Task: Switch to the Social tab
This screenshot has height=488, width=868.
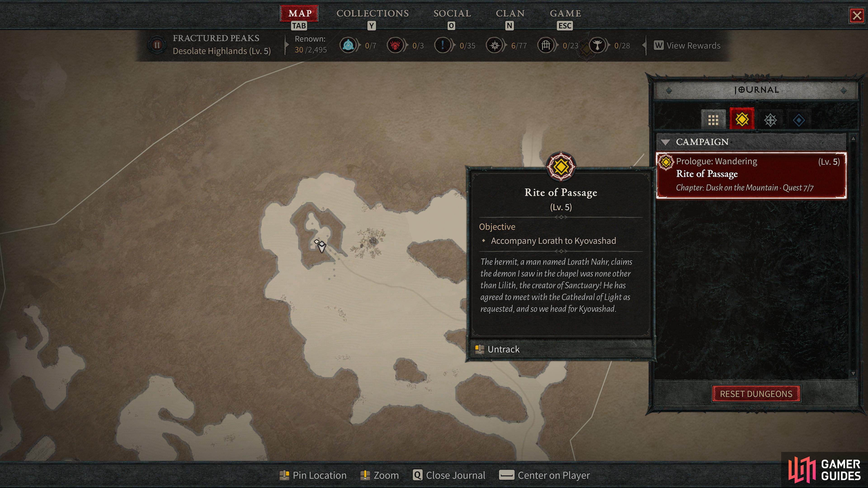Action: click(x=452, y=14)
